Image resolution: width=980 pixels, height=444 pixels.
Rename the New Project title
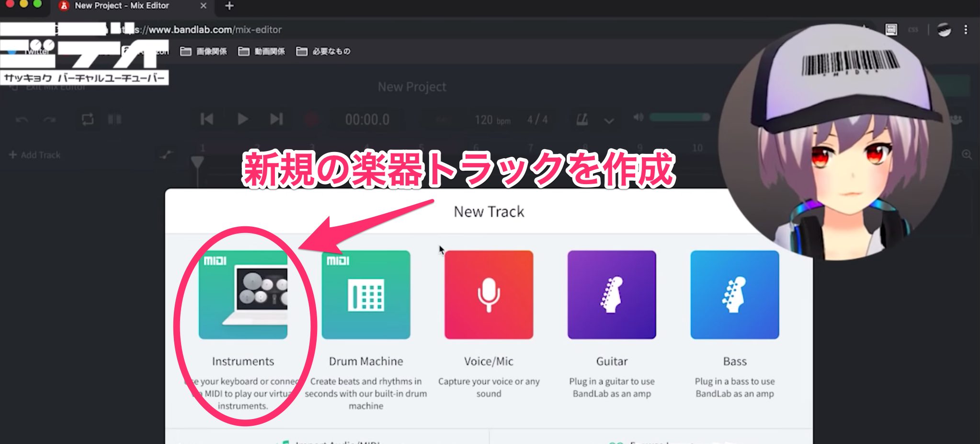click(412, 87)
